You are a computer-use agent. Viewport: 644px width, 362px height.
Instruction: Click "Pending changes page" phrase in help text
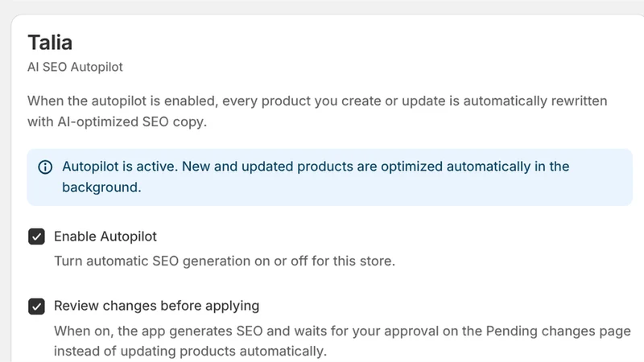[558, 331]
